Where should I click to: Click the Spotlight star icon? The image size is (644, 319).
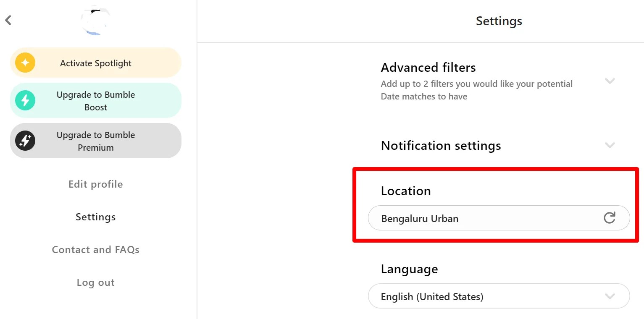(x=25, y=63)
